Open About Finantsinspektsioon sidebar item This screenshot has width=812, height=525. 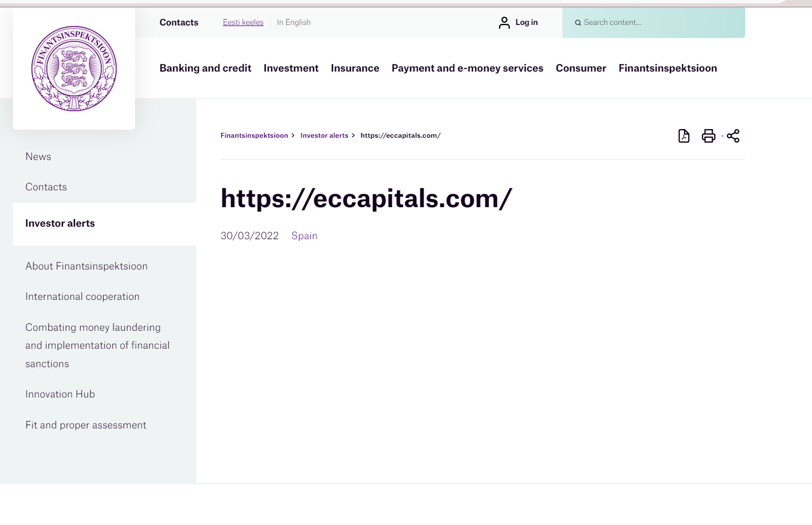point(87,266)
